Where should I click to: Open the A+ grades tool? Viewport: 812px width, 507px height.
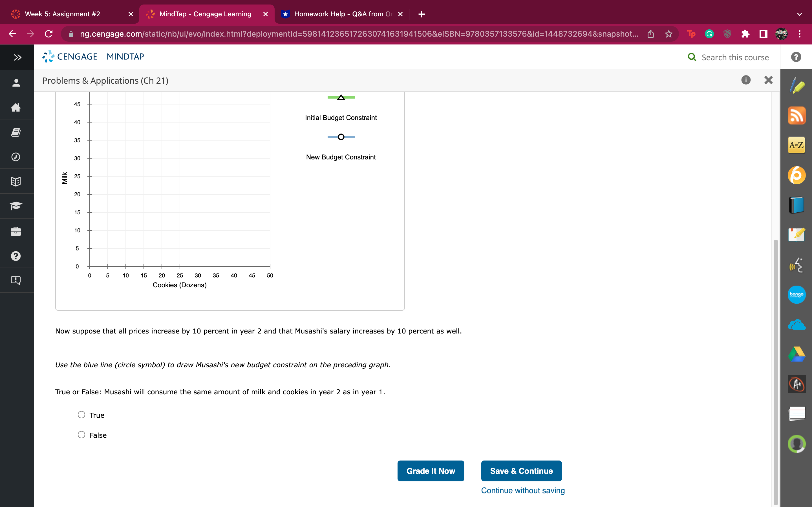(797, 384)
